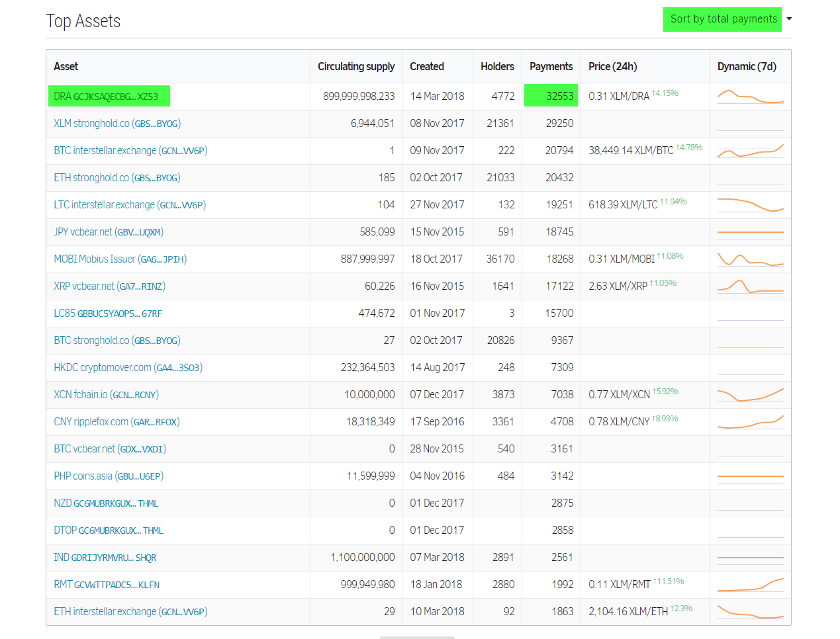The image size is (840, 639).
Task: Click MOBI 7-day dynamic sparkline
Action: click(751, 259)
